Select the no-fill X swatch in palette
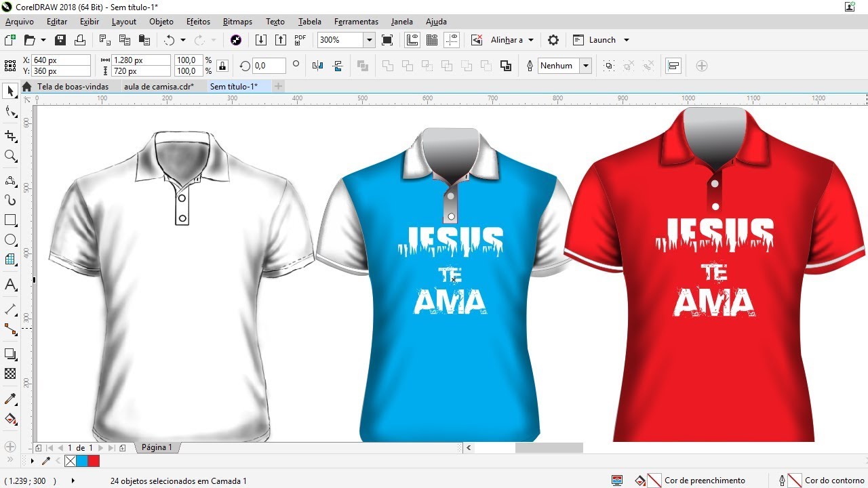This screenshot has width=868, height=488. pyautogui.click(x=70, y=461)
